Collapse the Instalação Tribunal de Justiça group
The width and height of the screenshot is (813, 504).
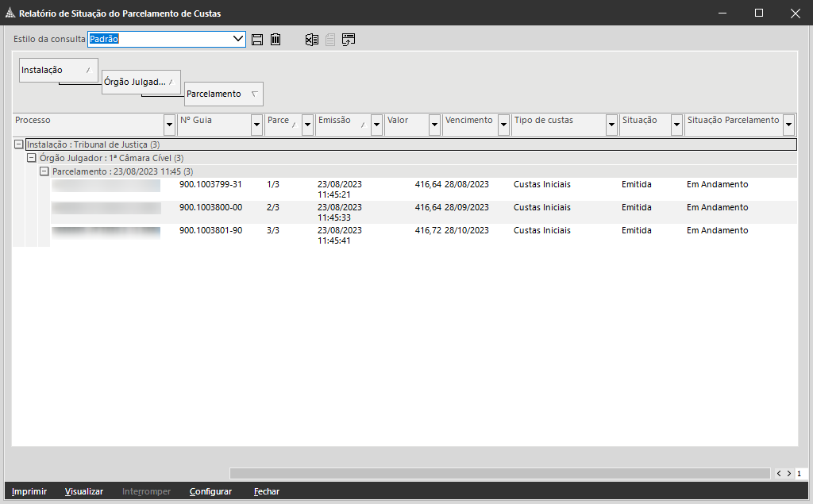19,145
